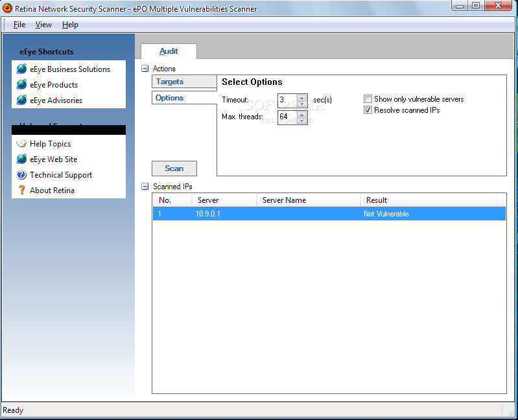Open eYe Advisories shortcut
The image size is (518, 420).
pos(56,100)
